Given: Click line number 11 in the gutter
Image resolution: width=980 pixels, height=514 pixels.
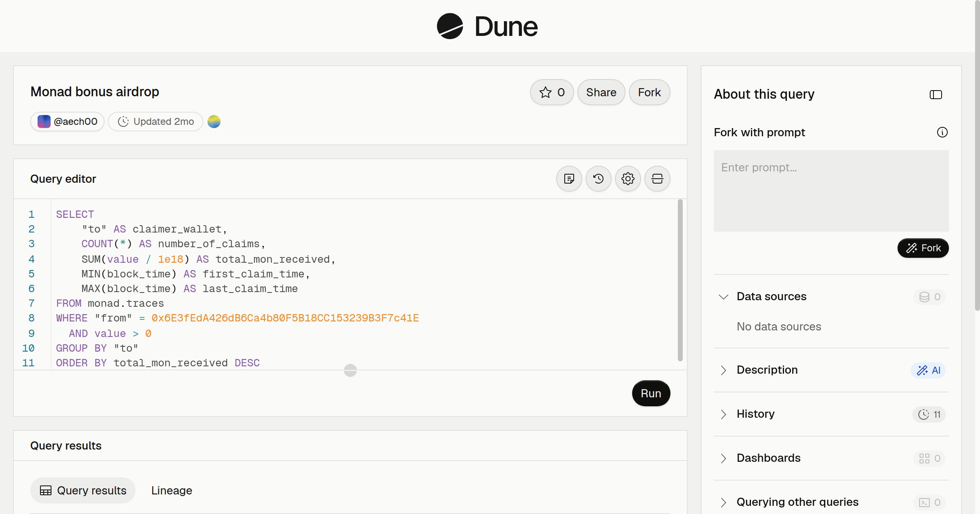Looking at the screenshot, I should coord(28,363).
